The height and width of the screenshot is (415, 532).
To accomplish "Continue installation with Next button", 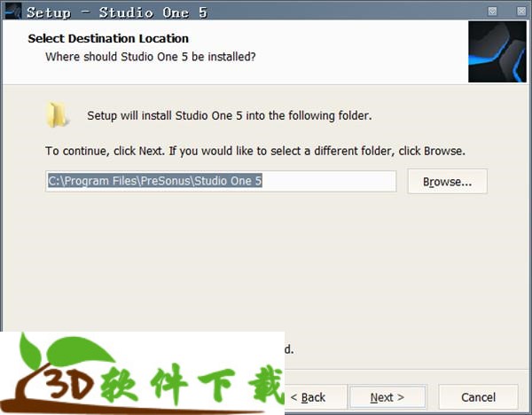I will [387, 397].
